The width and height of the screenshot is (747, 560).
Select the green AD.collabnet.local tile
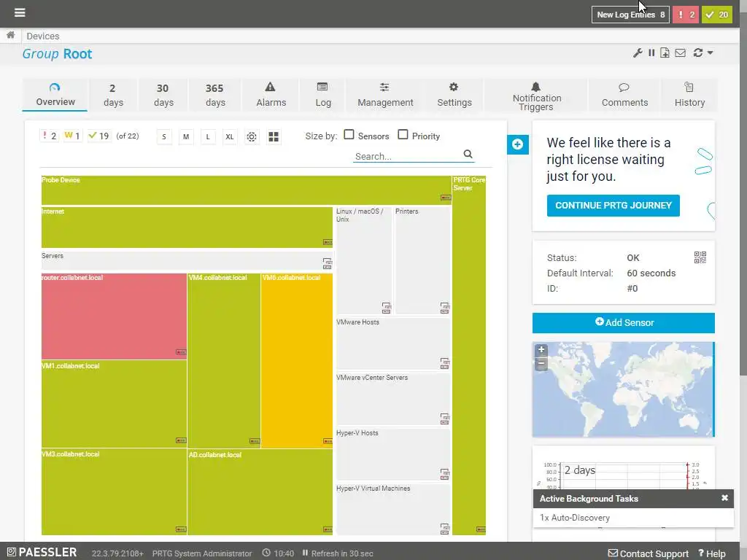coord(260,492)
